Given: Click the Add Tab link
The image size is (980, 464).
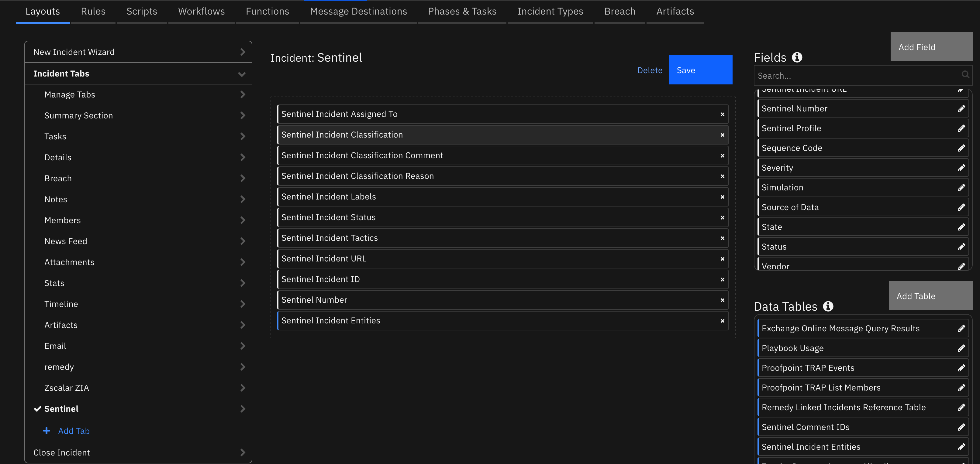Looking at the screenshot, I should (74, 431).
